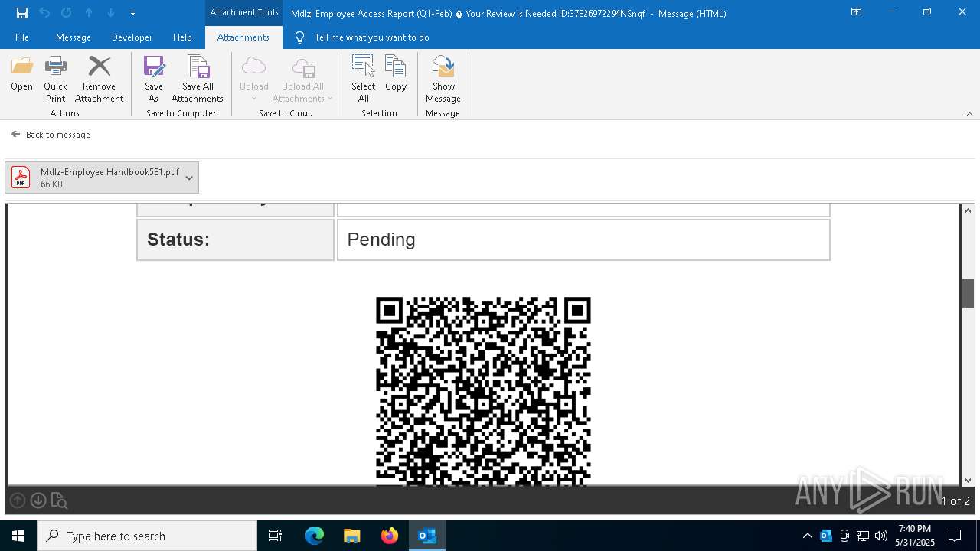The width and height of the screenshot is (980, 551).
Task: Click the preview vertical scrollbar thumb
Action: [968, 293]
